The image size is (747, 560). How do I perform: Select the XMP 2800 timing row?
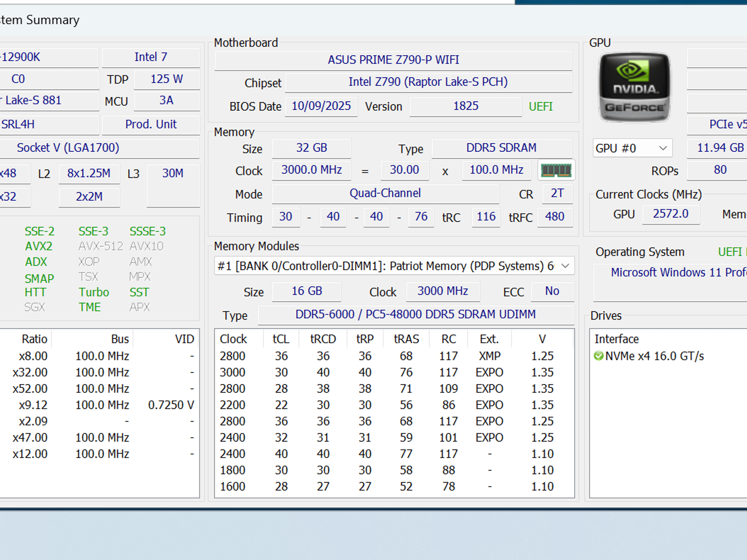[x=394, y=356]
